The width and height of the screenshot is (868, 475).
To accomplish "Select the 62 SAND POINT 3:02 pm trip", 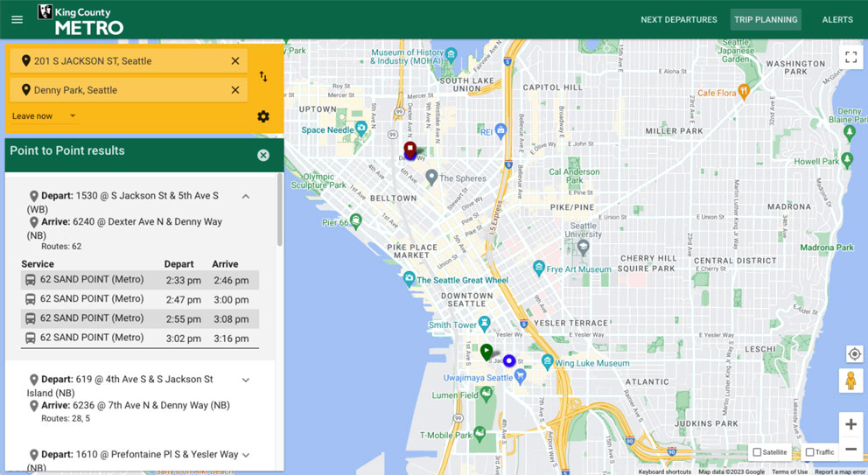I will 139,339.
